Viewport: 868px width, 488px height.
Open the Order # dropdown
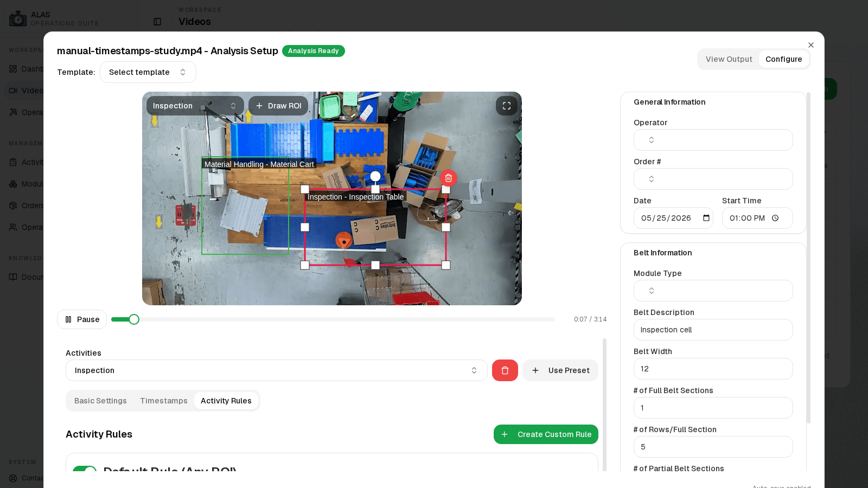713,179
